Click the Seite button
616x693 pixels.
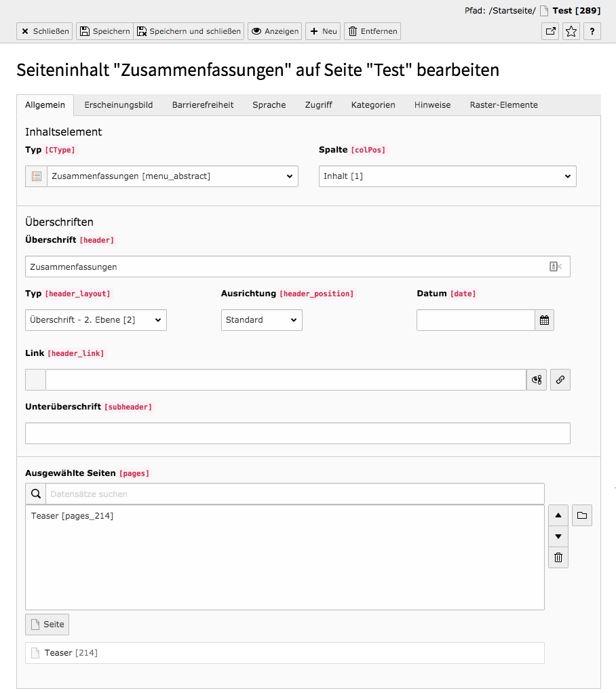(x=47, y=625)
